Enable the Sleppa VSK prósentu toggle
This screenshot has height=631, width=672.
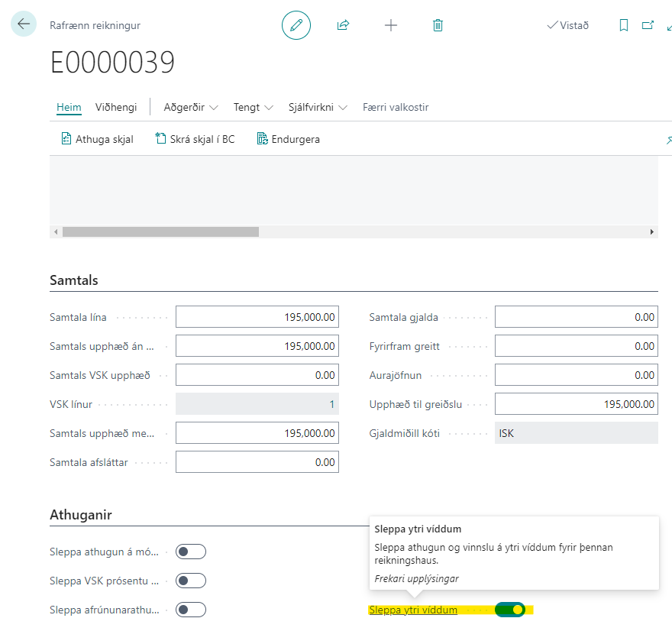191,581
